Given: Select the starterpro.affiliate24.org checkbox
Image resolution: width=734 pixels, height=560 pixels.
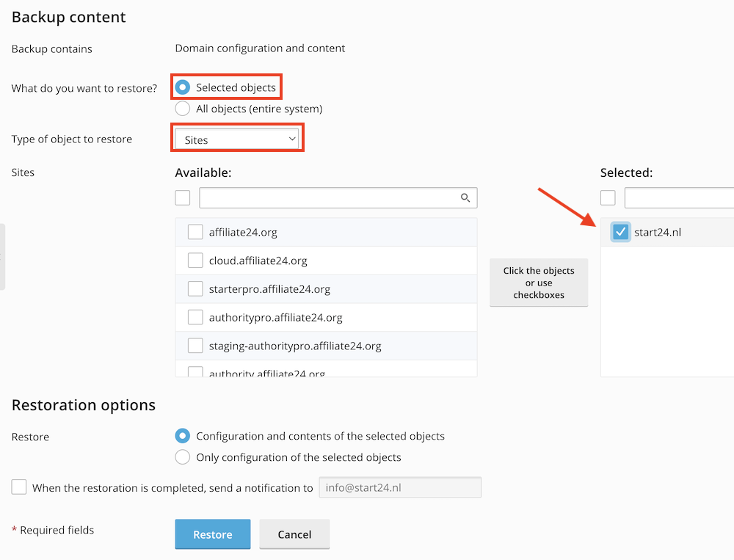Looking at the screenshot, I should [195, 289].
